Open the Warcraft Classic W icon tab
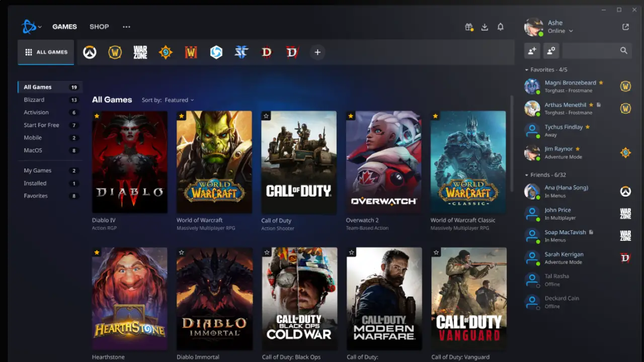 191,52
